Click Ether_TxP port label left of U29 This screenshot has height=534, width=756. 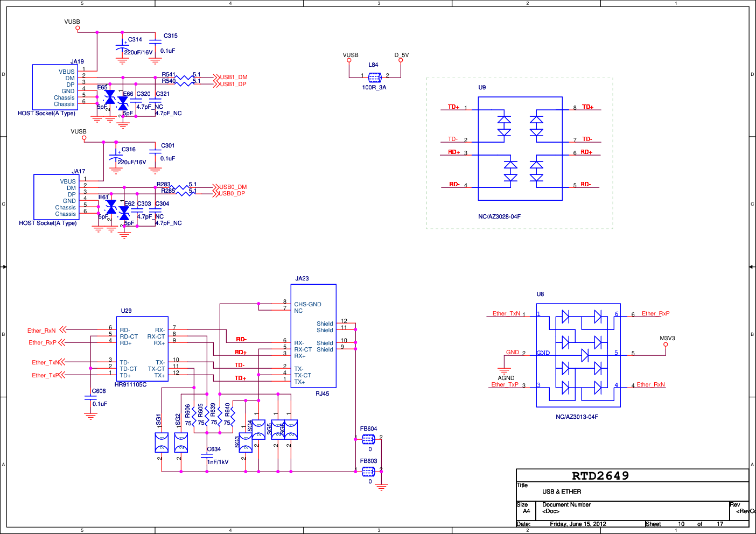click(46, 376)
